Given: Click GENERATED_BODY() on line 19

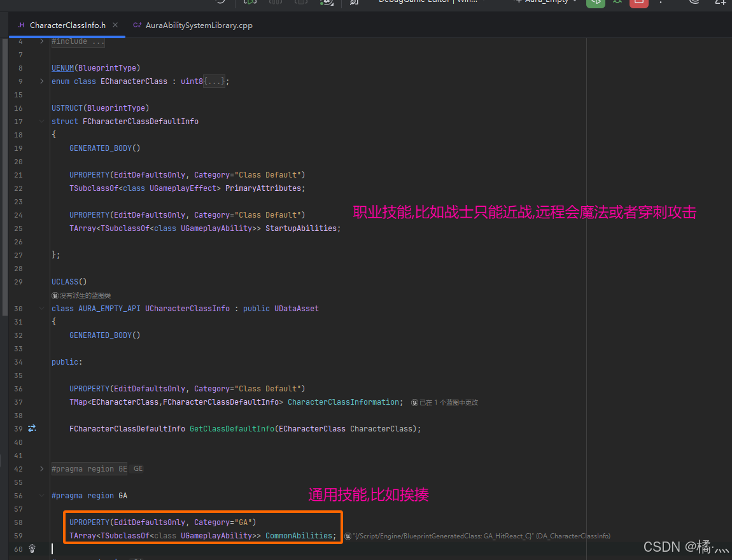Looking at the screenshot, I should [x=104, y=148].
